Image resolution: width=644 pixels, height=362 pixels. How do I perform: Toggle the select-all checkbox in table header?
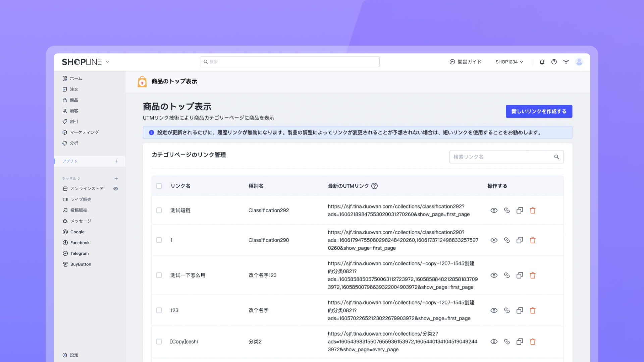[159, 186]
